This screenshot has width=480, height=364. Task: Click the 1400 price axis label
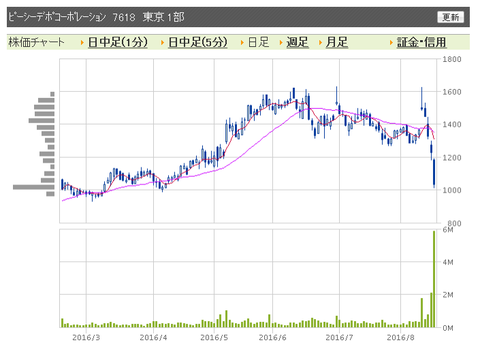452,124
